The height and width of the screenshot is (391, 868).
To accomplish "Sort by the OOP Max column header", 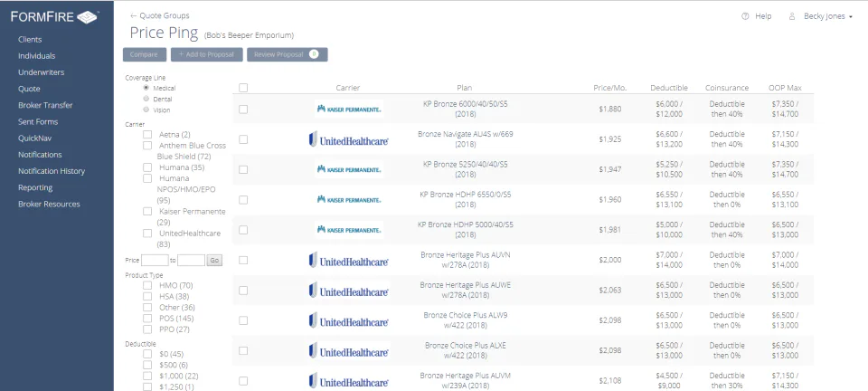I will click(785, 88).
